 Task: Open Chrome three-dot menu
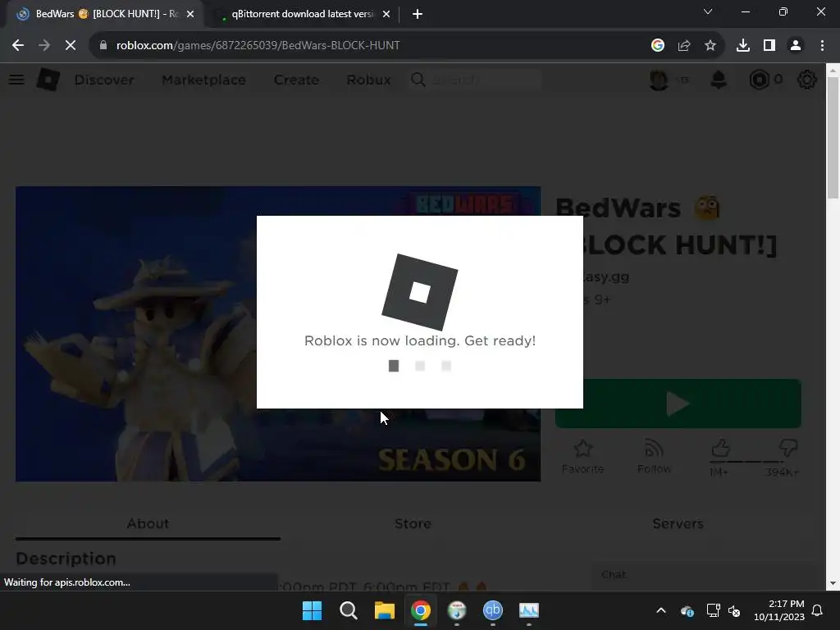pos(822,46)
